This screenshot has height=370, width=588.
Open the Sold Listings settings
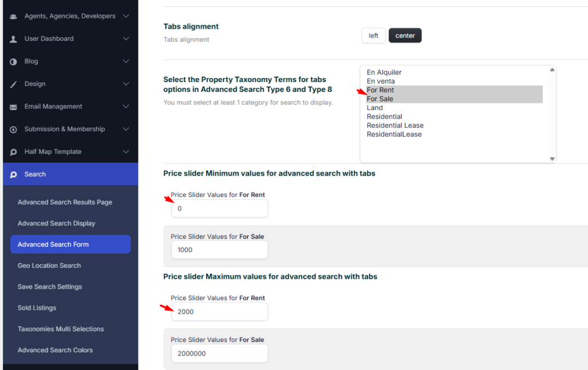[x=37, y=308]
